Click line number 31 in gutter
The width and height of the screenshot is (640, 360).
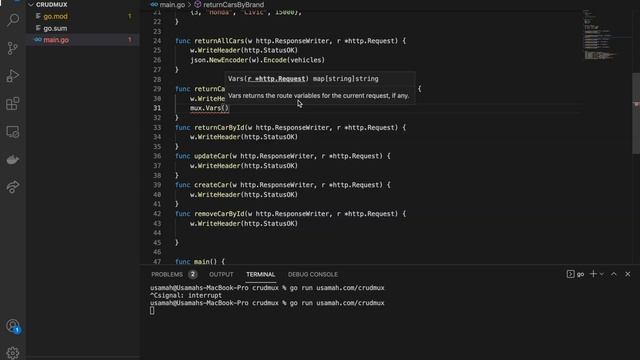point(157,108)
